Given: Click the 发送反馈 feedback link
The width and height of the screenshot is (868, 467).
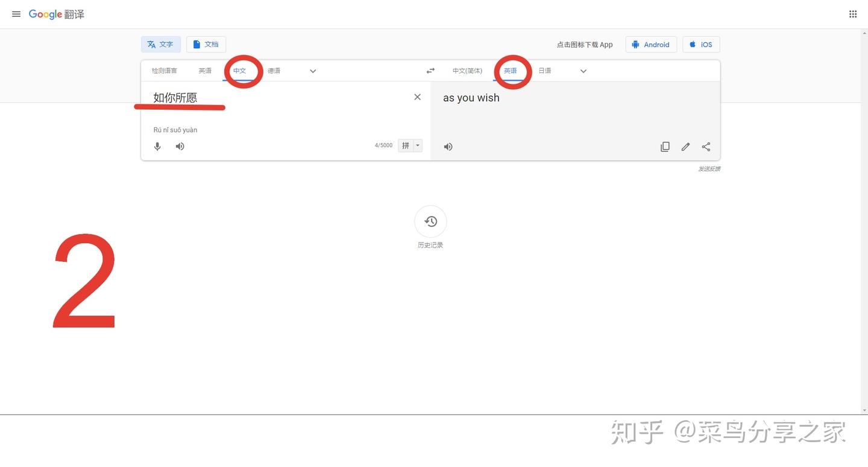Looking at the screenshot, I should pyautogui.click(x=709, y=169).
